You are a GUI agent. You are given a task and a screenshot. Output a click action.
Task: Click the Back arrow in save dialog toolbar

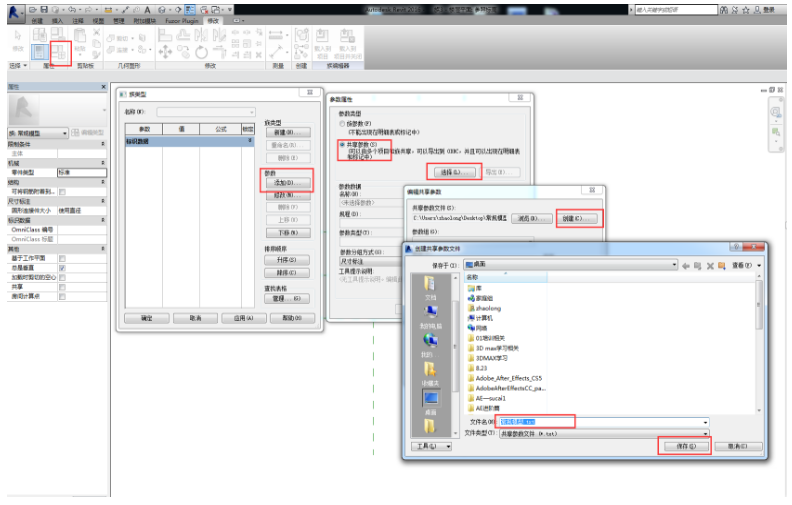point(685,266)
